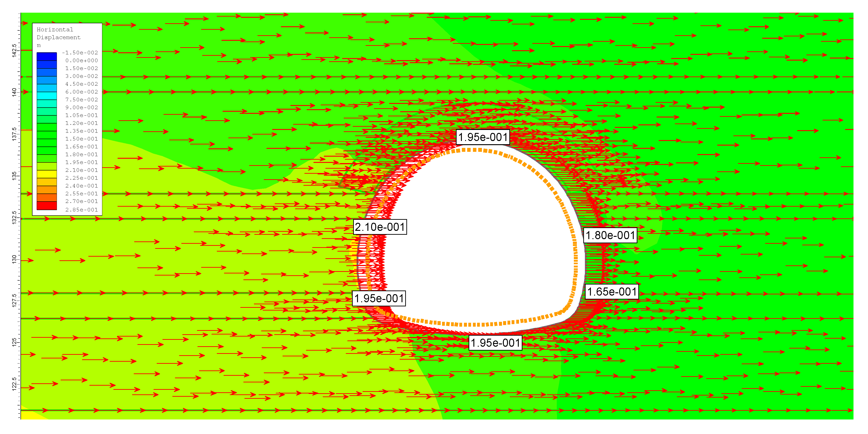The image size is (868, 434).
Task: Select the orange legend swatch near 2.40e-001
Action: tap(47, 190)
